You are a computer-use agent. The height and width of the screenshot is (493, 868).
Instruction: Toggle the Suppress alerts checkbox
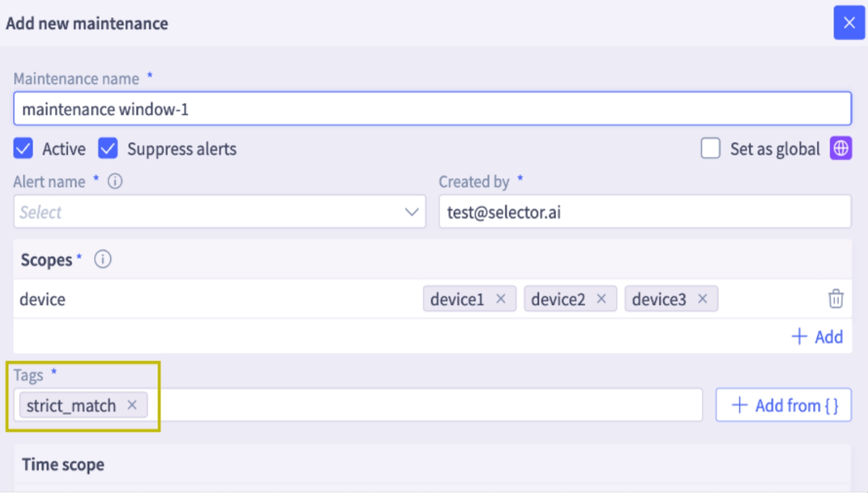[x=108, y=149]
